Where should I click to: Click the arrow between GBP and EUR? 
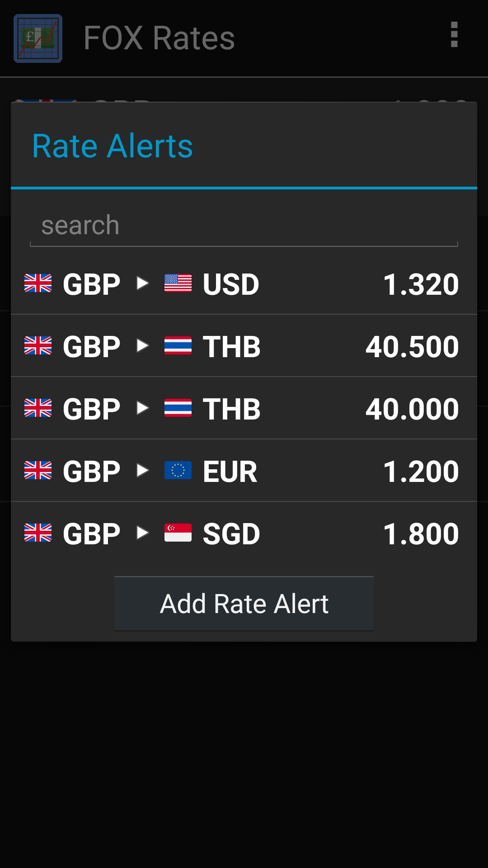coord(143,471)
